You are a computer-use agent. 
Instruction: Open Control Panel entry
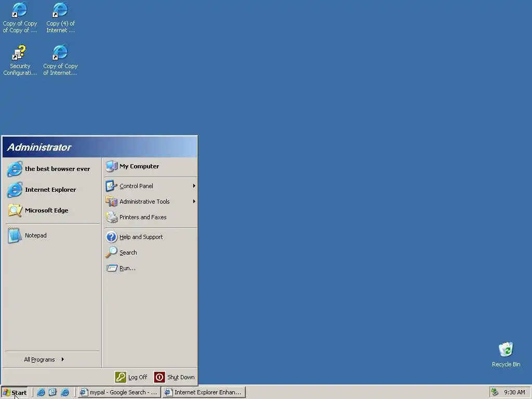[150, 186]
